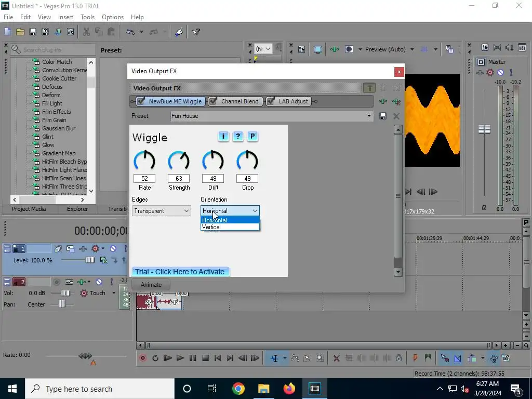Click the Wiggle P button

coord(252,137)
